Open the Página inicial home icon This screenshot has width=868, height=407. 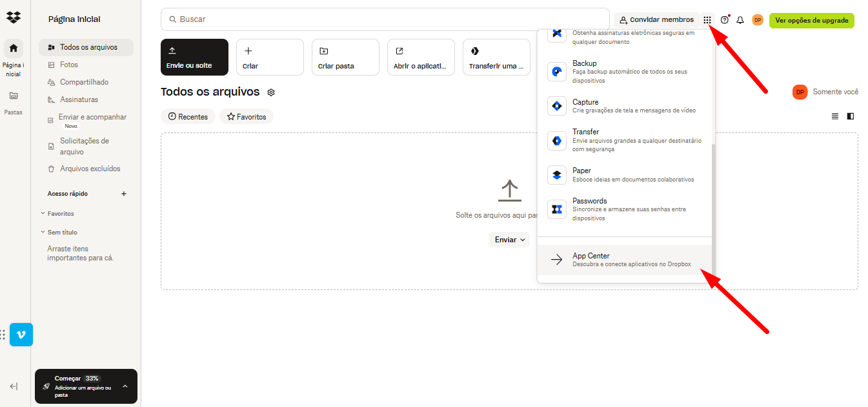14,48
